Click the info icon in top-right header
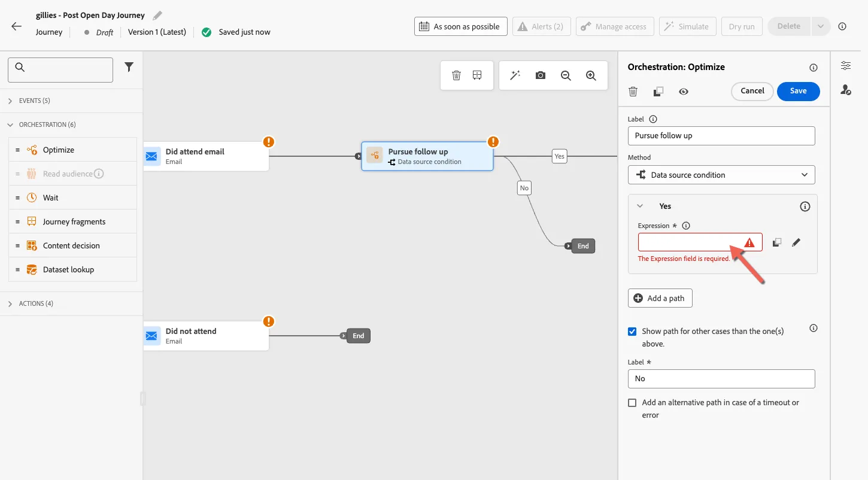868x480 pixels. [842, 26]
